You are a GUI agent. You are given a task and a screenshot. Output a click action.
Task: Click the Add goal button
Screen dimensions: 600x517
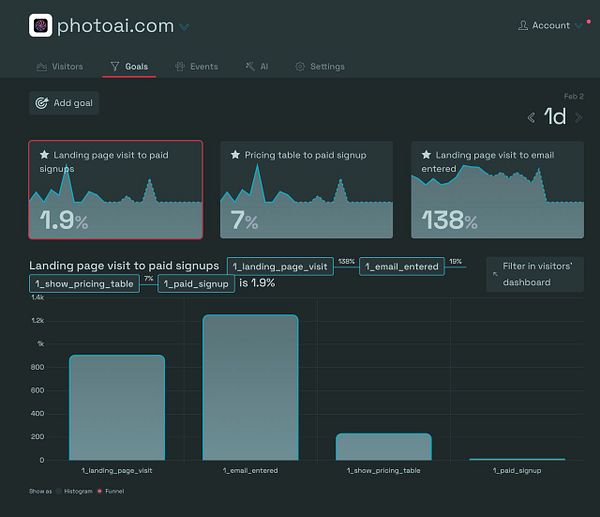point(64,103)
